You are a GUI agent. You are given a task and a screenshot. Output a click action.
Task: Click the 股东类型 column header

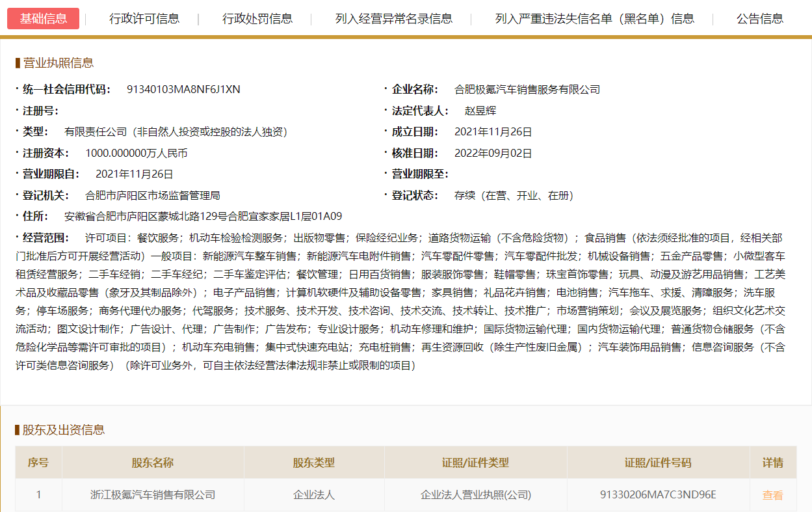pos(314,463)
